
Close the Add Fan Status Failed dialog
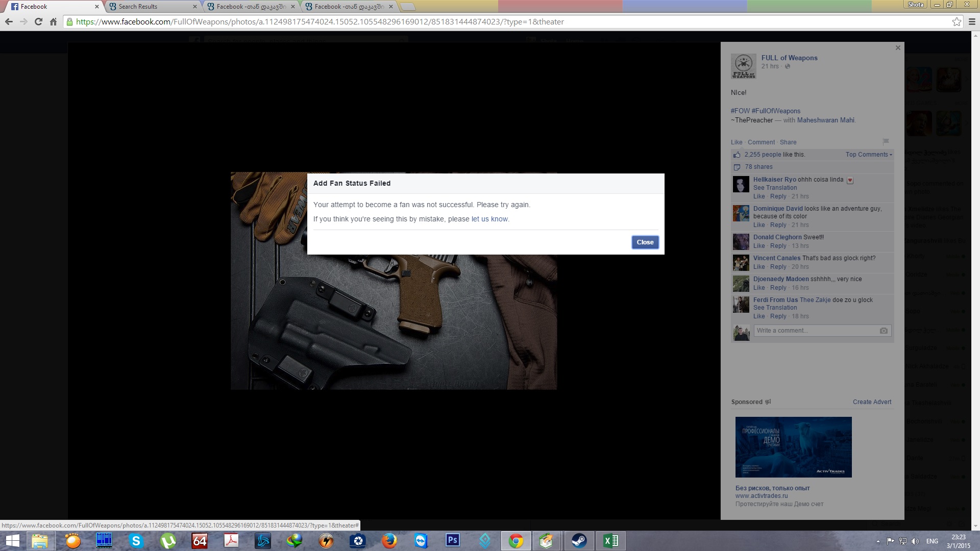[x=645, y=242]
